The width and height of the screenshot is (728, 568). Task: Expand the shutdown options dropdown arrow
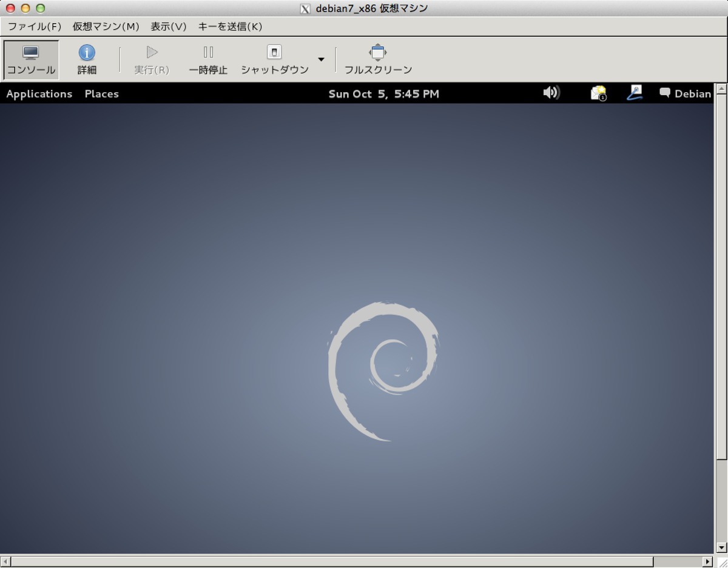[x=321, y=59]
